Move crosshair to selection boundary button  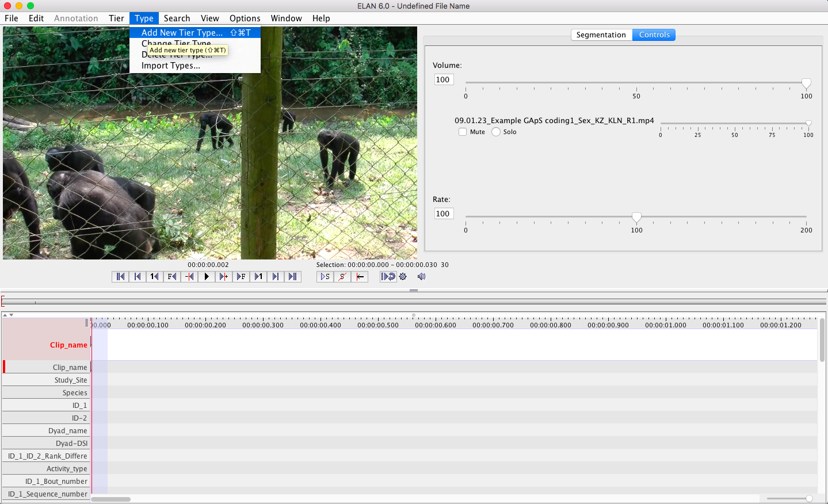[x=360, y=277]
